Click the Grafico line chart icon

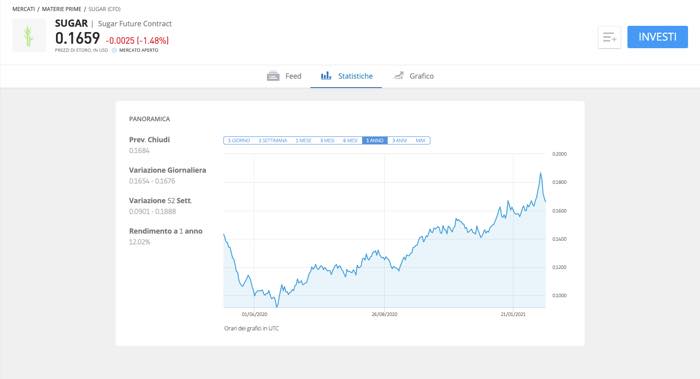tap(398, 75)
